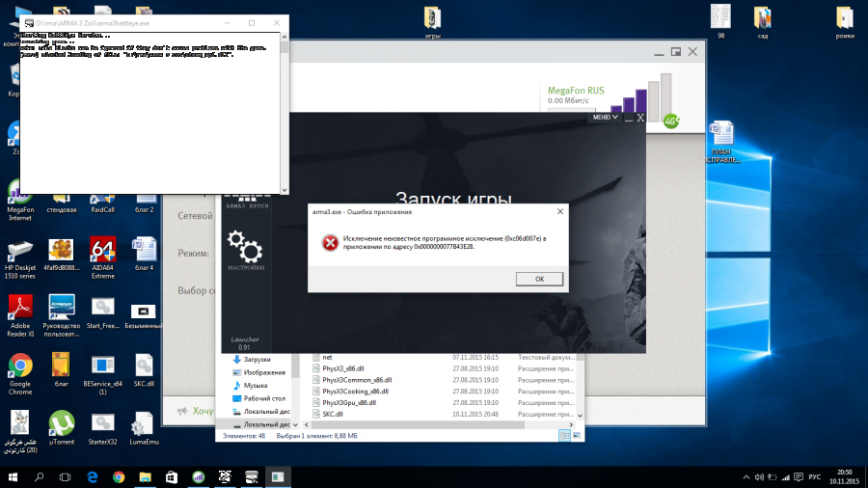The image size is (868, 488).
Task: Open File Explorer from taskbar
Action: (145, 477)
